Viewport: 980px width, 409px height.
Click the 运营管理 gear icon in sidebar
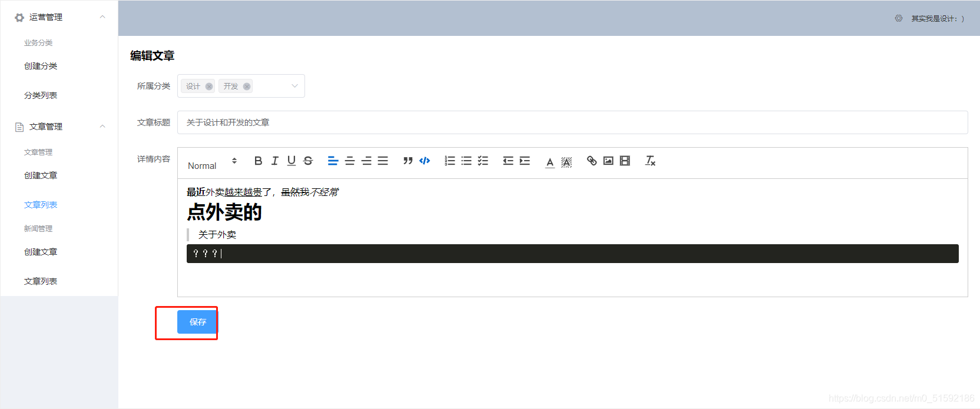(19, 18)
